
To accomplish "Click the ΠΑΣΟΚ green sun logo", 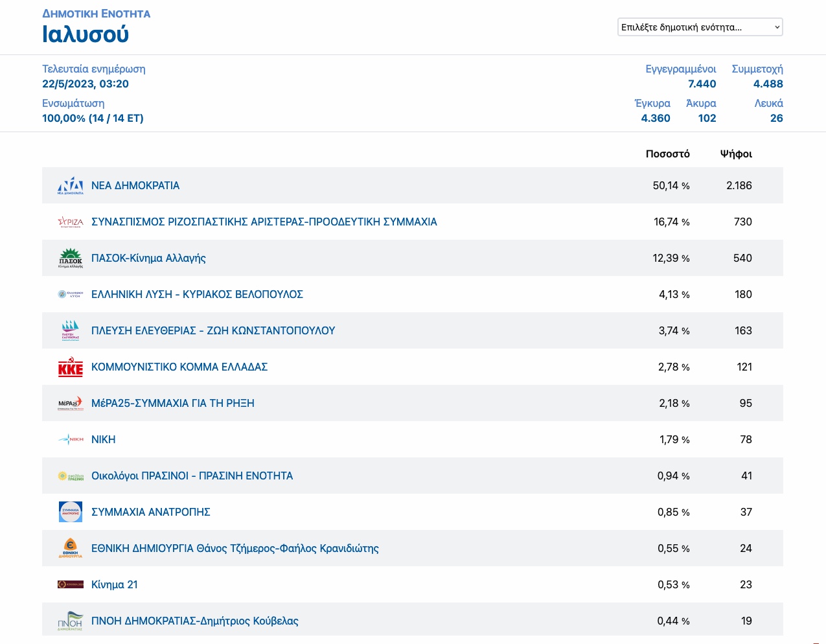I will click(x=71, y=258).
